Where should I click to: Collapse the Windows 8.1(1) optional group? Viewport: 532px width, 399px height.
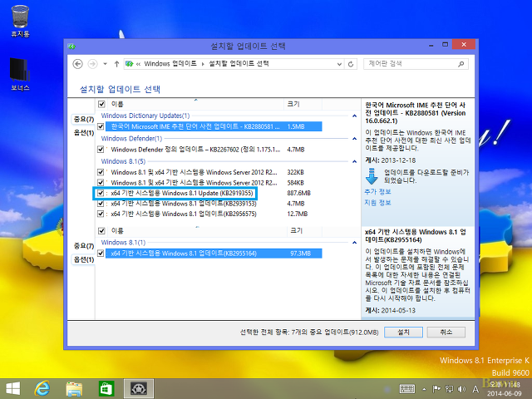pyautogui.click(x=354, y=243)
